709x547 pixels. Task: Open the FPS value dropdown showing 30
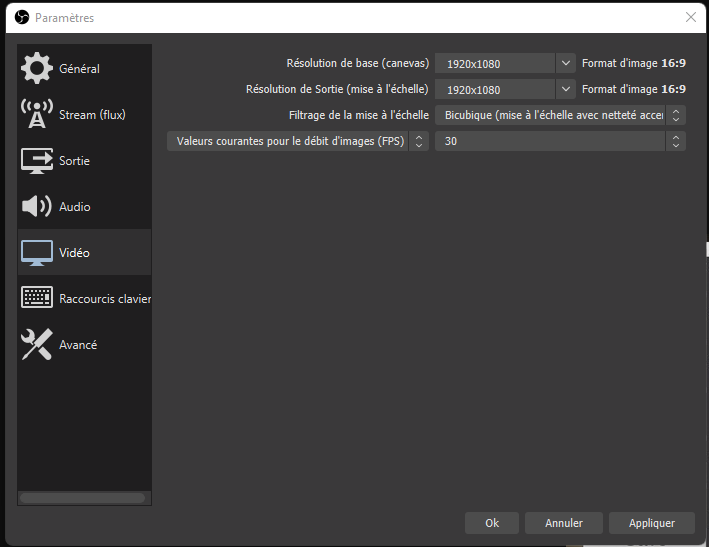click(560, 141)
